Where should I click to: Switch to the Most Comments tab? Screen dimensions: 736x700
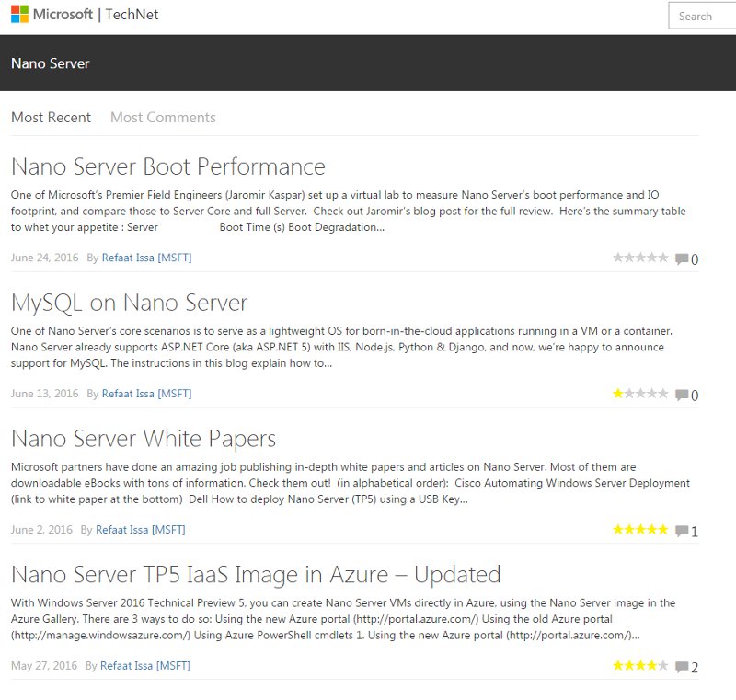[x=163, y=118]
